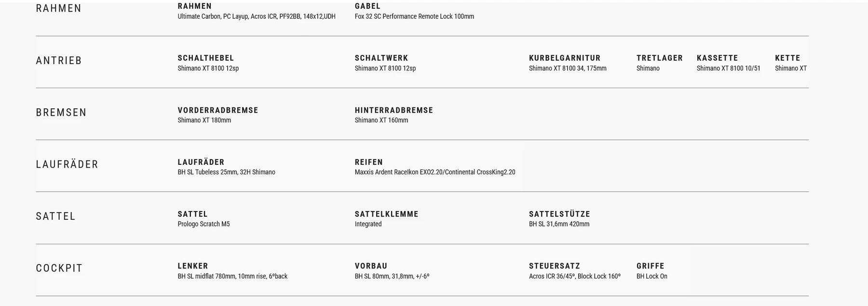Select the STEUERSATZ Acros ICR description

pos(575,277)
